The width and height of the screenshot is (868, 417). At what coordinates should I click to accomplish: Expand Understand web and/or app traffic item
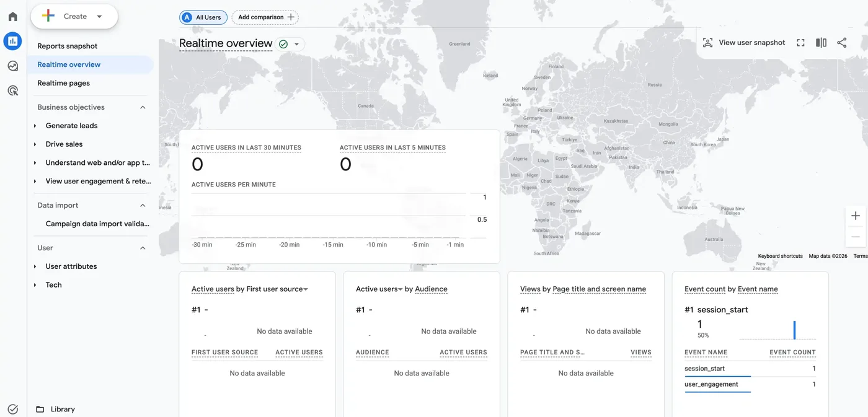(35, 163)
